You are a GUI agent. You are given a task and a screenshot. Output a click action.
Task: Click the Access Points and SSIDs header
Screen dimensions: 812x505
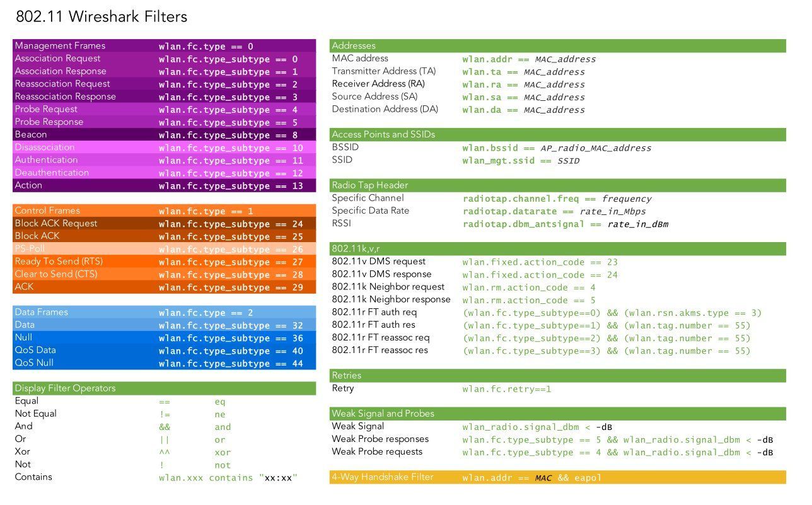pos(557,134)
